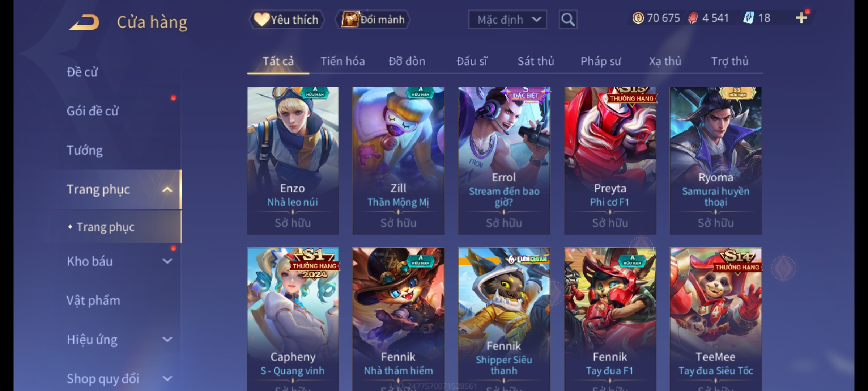The image size is (868, 391).
Task: Select the Errol Stream skin card
Action: coord(504,160)
